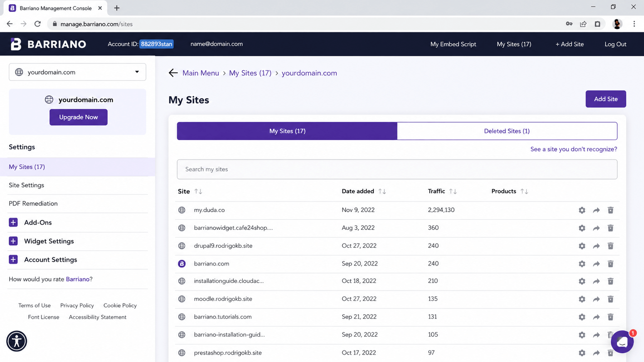Open the accessibility widget icon
This screenshot has height=362, width=644.
[17, 341]
